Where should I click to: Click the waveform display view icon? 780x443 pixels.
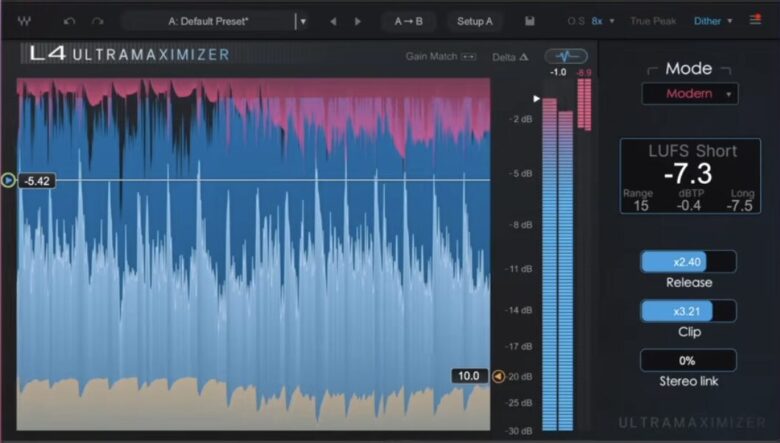point(566,56)
